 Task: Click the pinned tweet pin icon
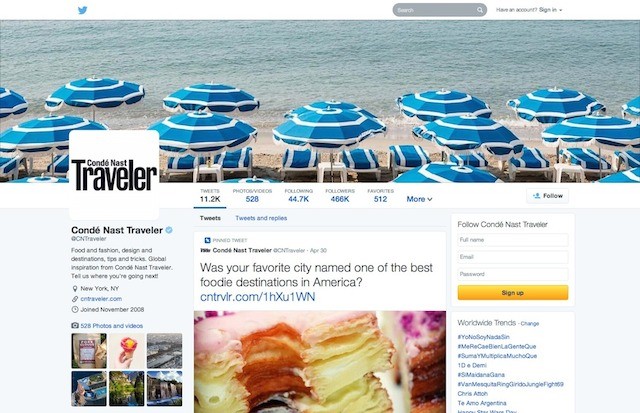tap(207, 240)
